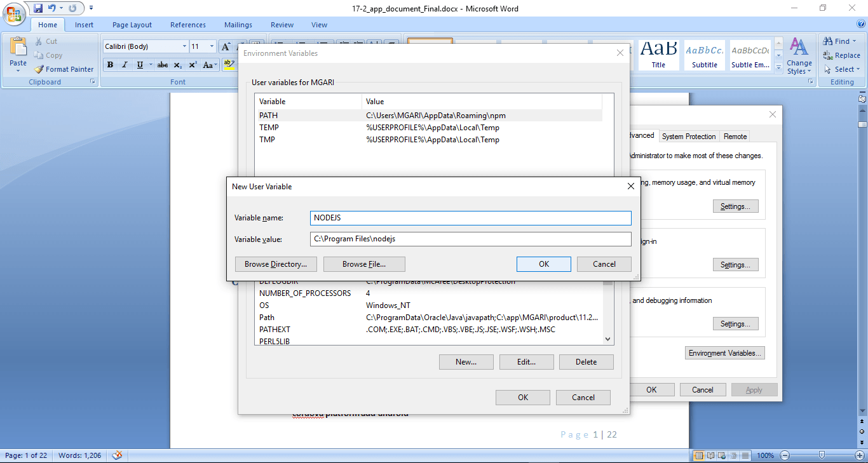Click the Variable value input field
Image resolution: width=868 pixels, height=463 pixels.
tap(471, 239)
